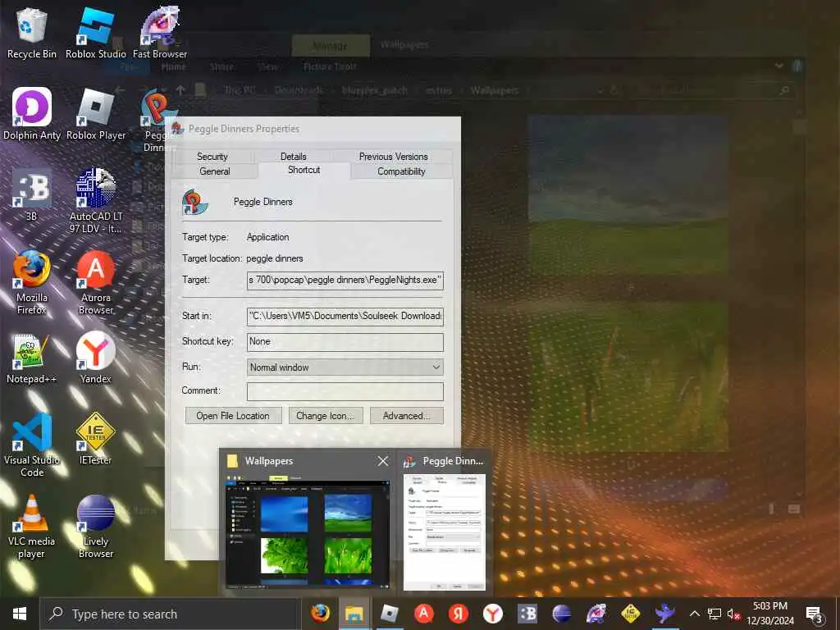Open network status tray icon
This screenshot has height=630, width=840.
point(714,614)
